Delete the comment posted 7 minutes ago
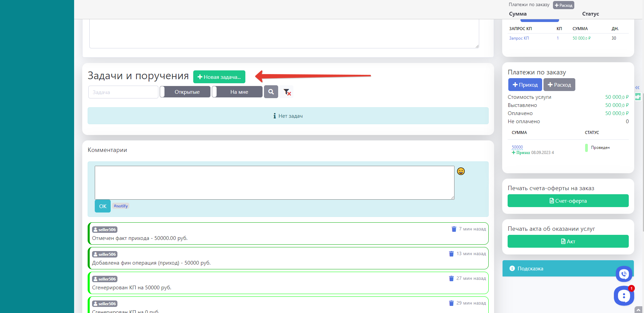The image size is (644, 313). (x=454, y=229)
